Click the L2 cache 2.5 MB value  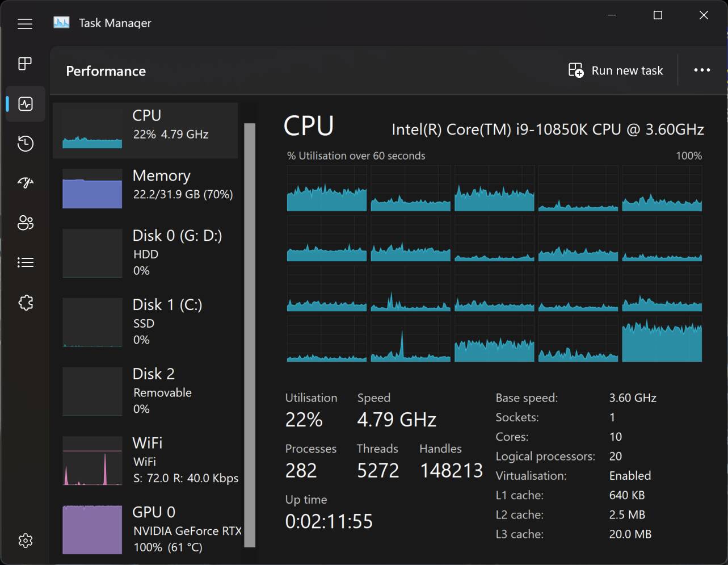pyautogui.click(x=627, y=514)
